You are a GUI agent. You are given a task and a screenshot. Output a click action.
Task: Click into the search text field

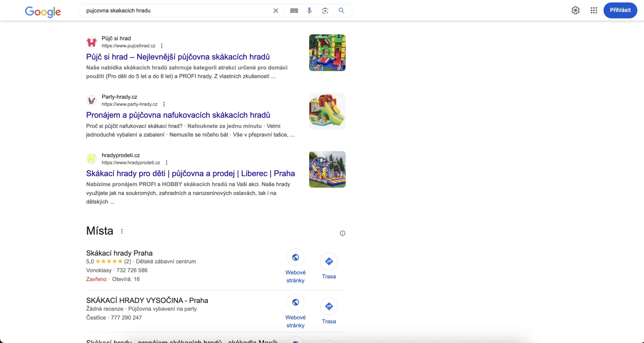coord(176,11)
